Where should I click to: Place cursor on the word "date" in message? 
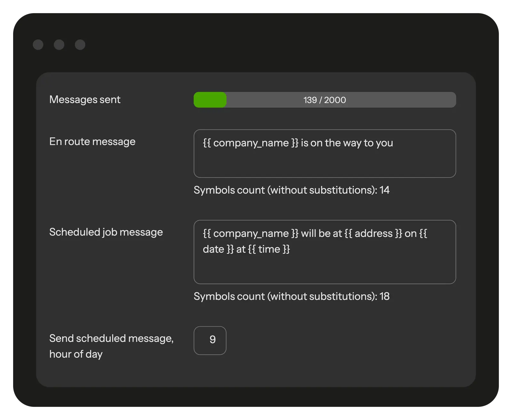coord(213,249)
